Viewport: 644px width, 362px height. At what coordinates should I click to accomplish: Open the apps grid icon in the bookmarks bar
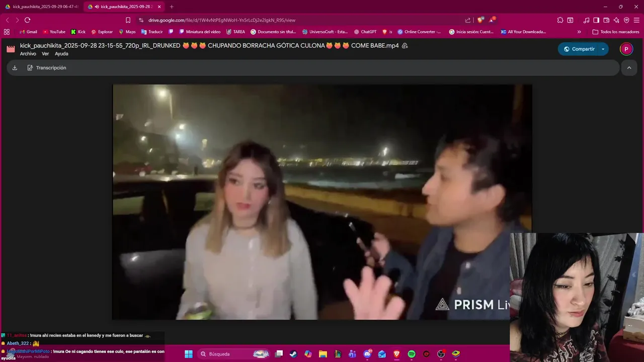point(7,32)
